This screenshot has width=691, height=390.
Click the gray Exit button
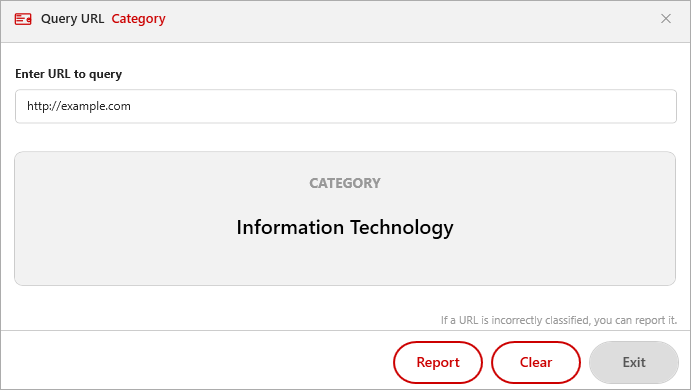(x=634, y=362)
